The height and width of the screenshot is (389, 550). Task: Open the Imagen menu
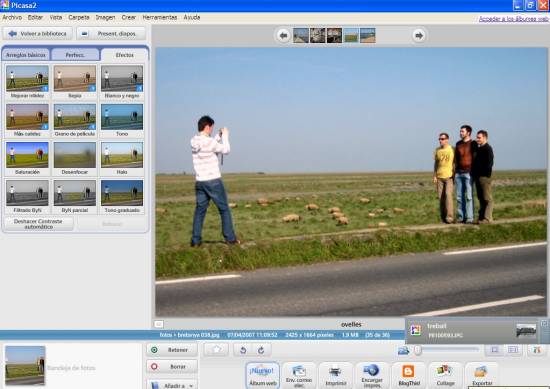click(x=105, y=17)
